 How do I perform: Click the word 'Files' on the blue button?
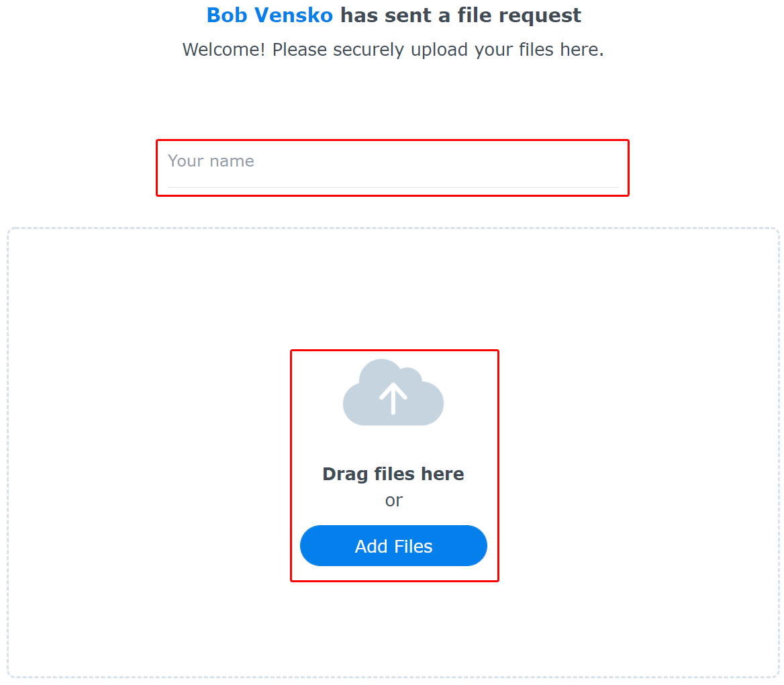[x=413, y=547]
